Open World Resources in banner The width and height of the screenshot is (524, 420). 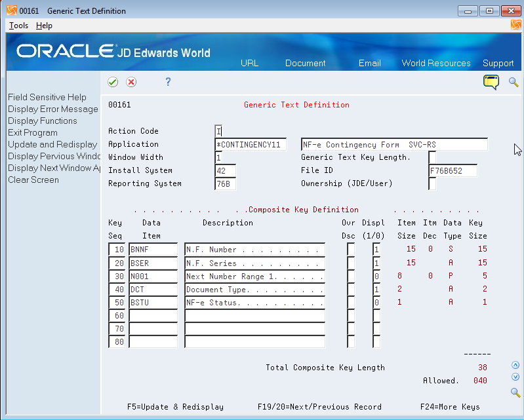point(435,63)
